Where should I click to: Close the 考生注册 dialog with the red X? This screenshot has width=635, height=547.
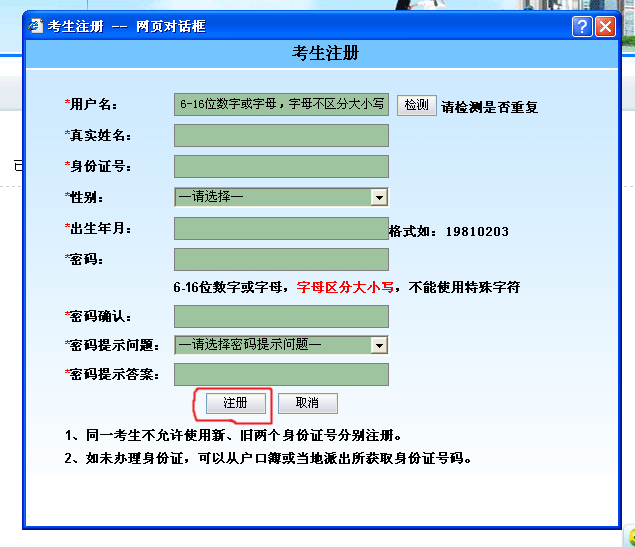pyautogui.click(x=605, y=27)
